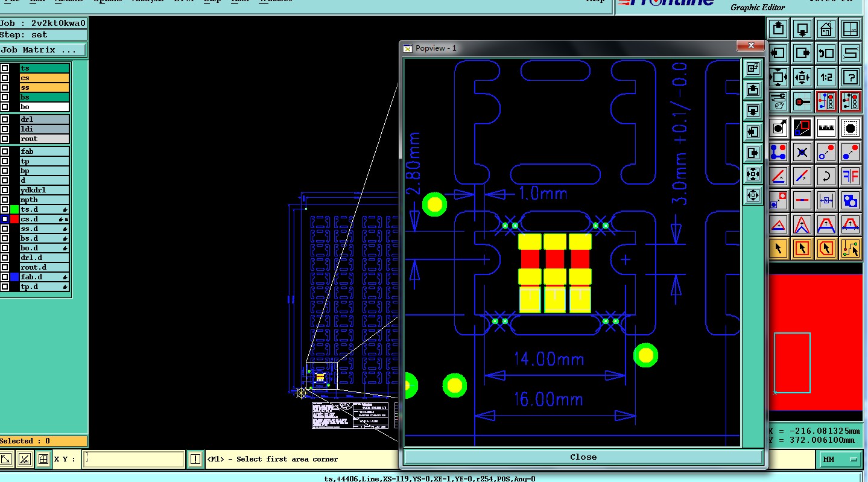Click the top icon in Popview sidebar
Screen dimensions: 868x482
[753, 69]
